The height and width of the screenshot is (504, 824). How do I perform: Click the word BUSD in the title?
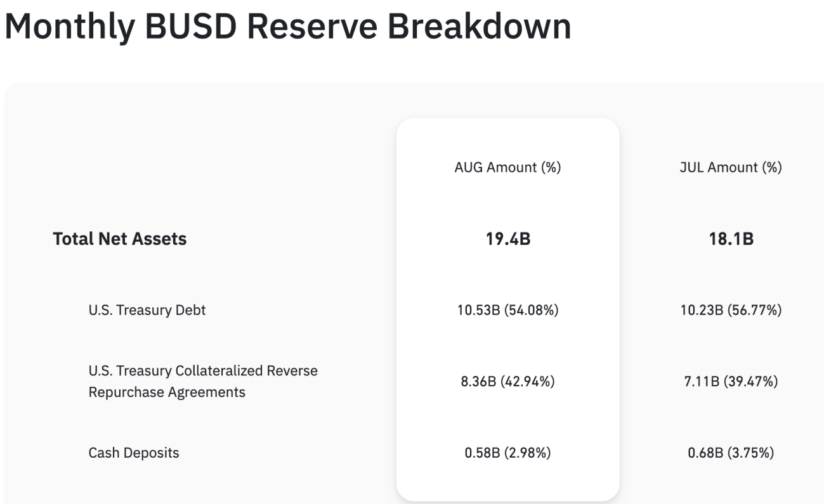(x=190, y=25)
